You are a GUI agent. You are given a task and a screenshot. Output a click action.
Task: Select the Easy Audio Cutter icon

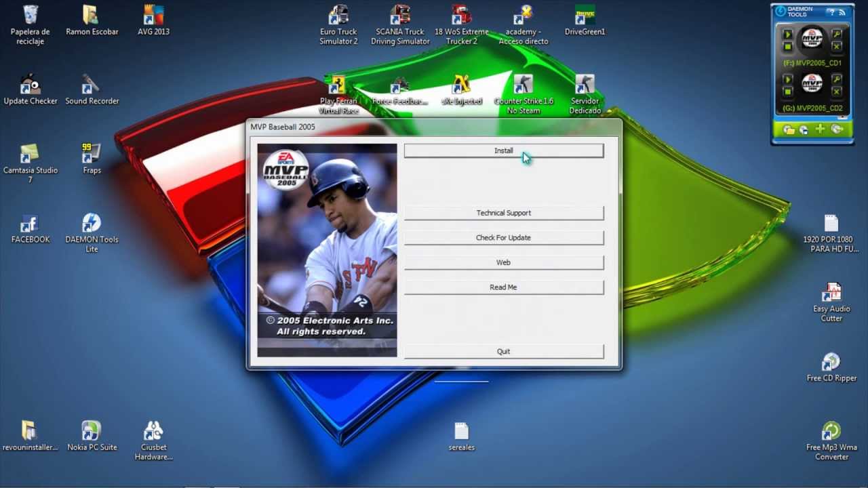[831, 302]
